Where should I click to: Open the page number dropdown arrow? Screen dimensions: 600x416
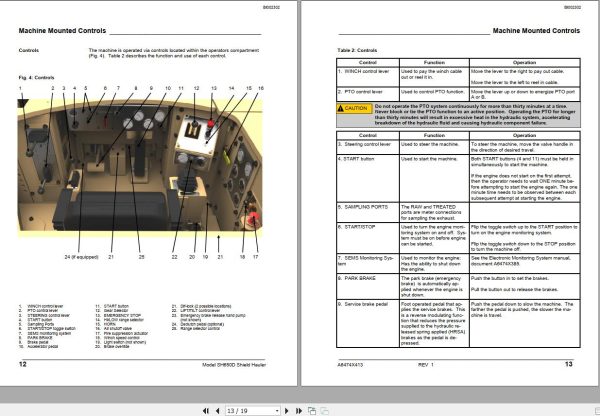click(x=277, y=411)
